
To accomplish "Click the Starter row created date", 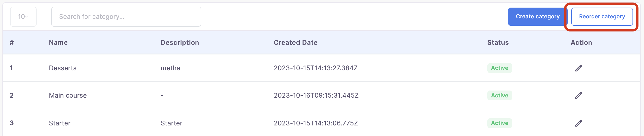I will tap(316, 123).
